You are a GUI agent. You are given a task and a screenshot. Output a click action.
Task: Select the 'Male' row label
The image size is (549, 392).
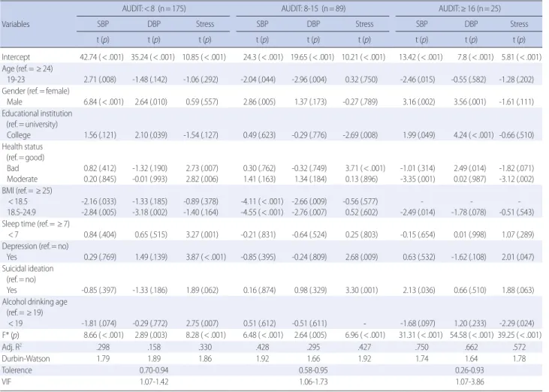[x=14, y=102]
